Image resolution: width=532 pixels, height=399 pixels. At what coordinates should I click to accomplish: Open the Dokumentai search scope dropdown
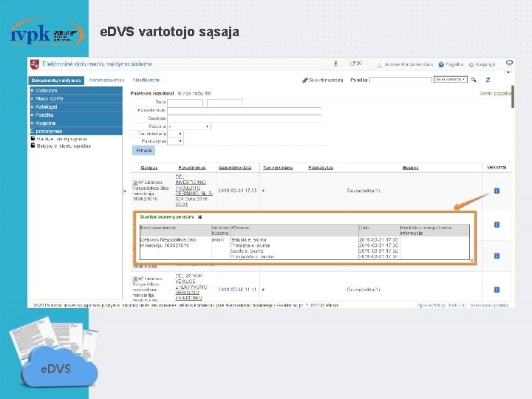tap(451, 79)
